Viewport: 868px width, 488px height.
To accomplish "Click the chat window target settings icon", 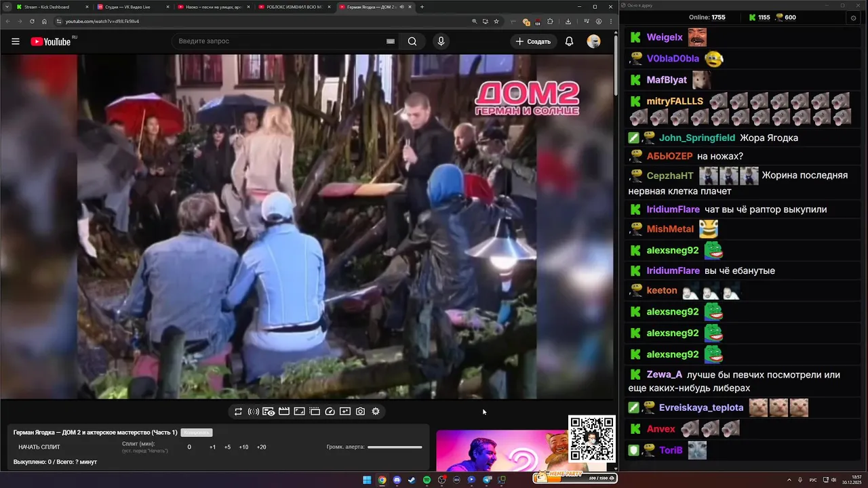I will 853,18.
